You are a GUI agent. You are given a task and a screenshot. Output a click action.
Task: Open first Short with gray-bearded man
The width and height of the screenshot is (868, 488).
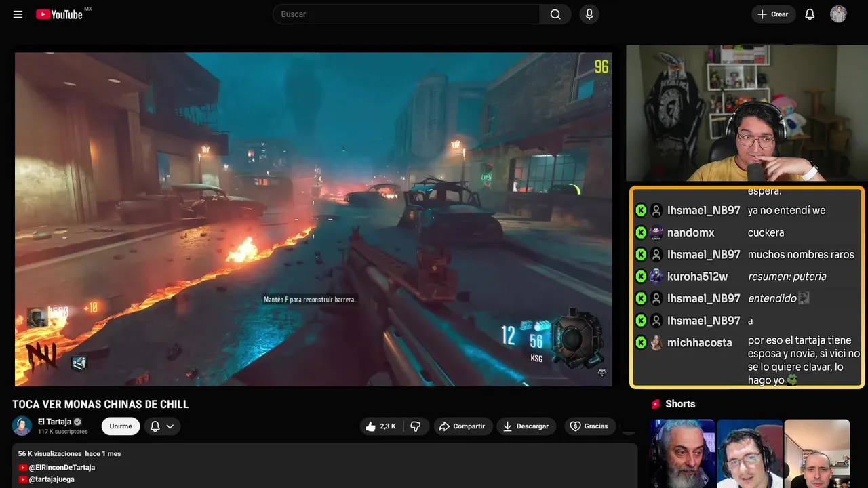point(682,453)
